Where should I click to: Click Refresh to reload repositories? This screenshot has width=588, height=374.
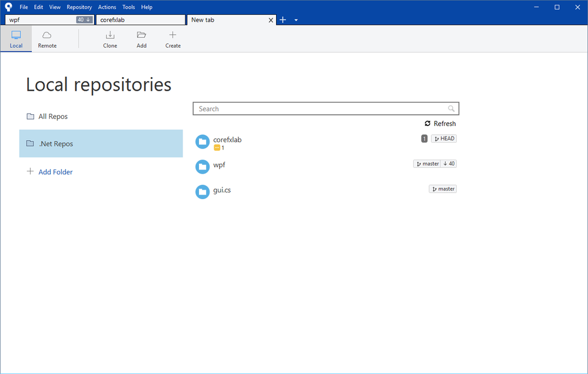pyautogui.click(x=440, y=124)
